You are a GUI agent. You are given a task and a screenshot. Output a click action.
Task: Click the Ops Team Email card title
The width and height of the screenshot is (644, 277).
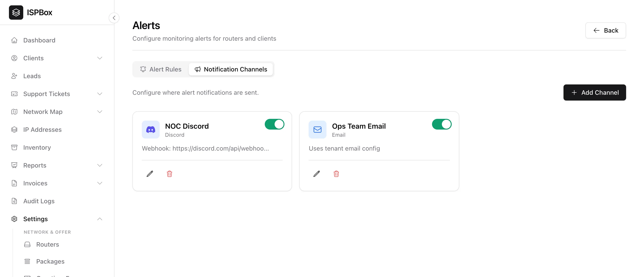pyautogui.click(x=359, y=126)
